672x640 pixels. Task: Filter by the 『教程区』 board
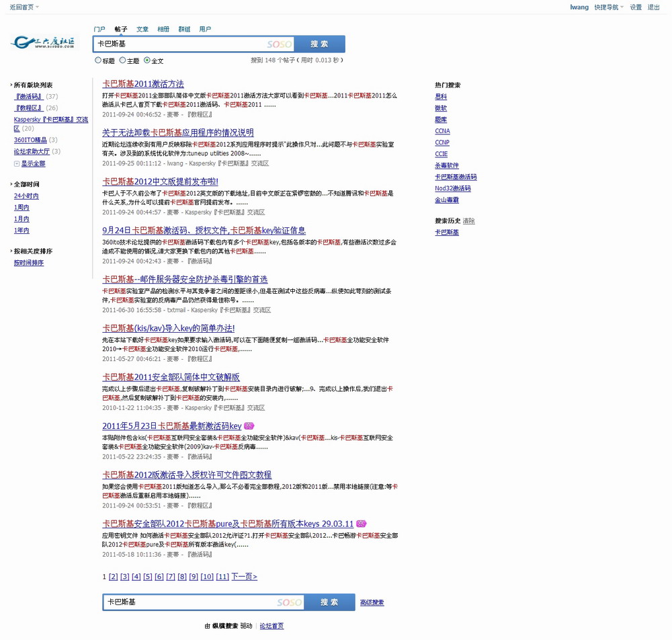(x=29, y=108)
